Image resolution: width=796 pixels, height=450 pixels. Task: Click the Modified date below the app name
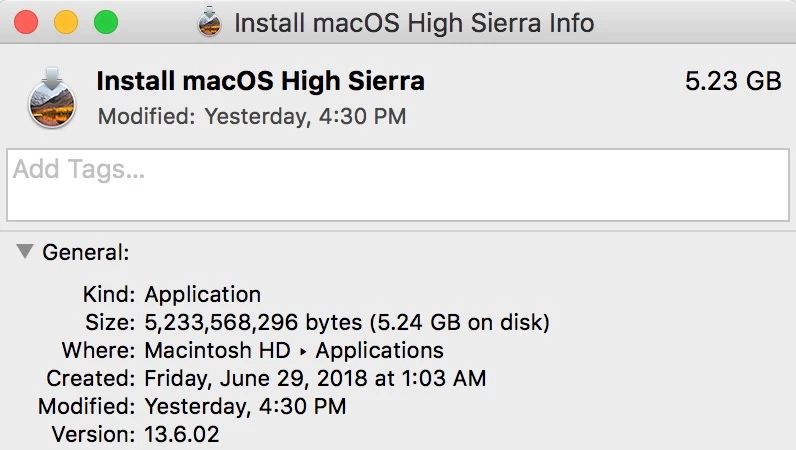(252, 117)
